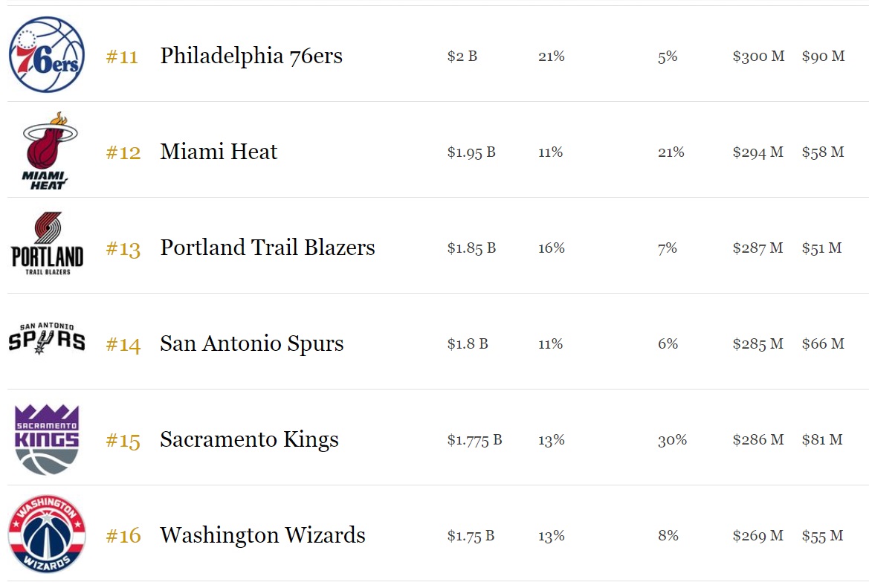Click the #13 rank number

coord(123,249)
